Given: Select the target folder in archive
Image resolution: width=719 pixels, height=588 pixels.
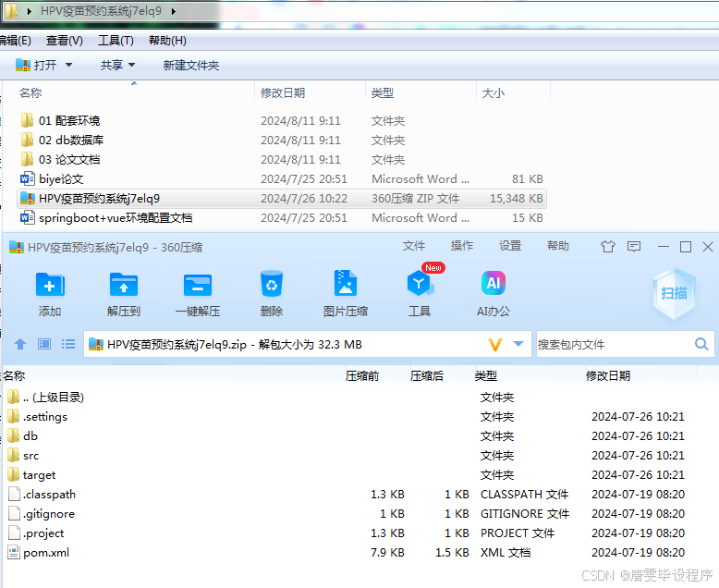Looking at the screenshot, I should [31, 474].
